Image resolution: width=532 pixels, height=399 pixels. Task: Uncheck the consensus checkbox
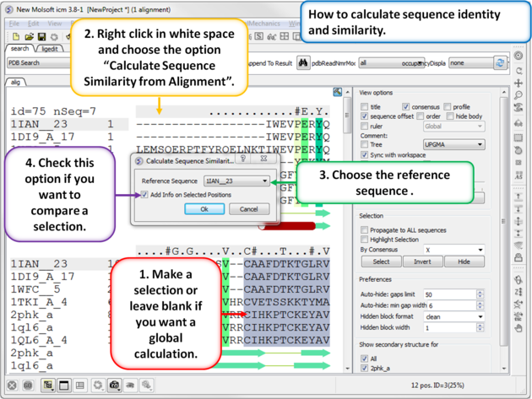406,107
